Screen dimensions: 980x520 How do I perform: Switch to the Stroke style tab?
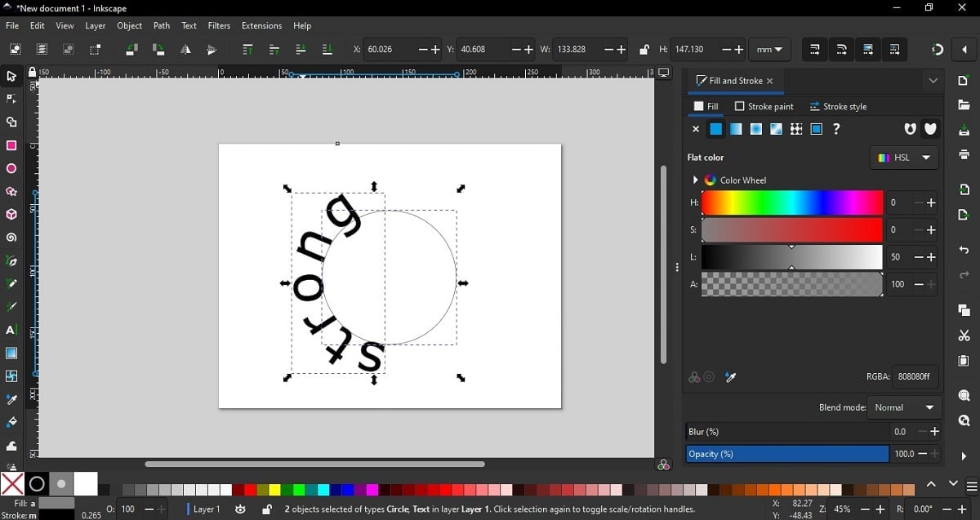838,107
